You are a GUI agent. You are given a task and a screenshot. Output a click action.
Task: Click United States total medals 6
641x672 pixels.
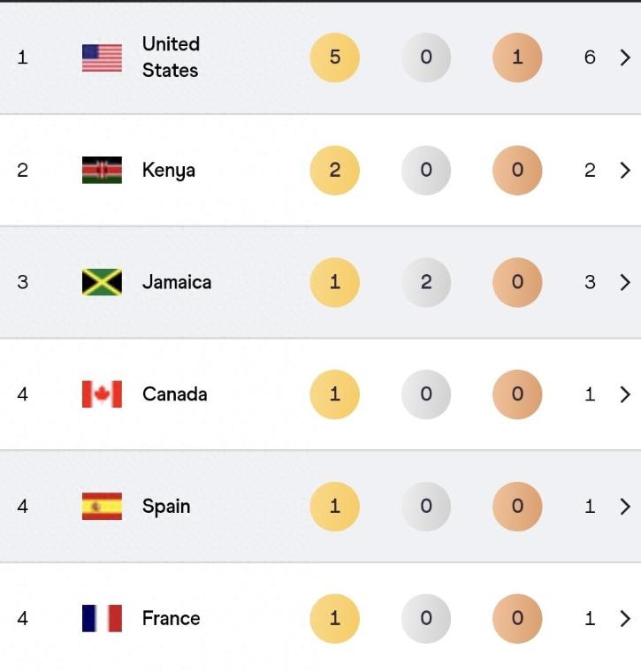coord(590,57)
